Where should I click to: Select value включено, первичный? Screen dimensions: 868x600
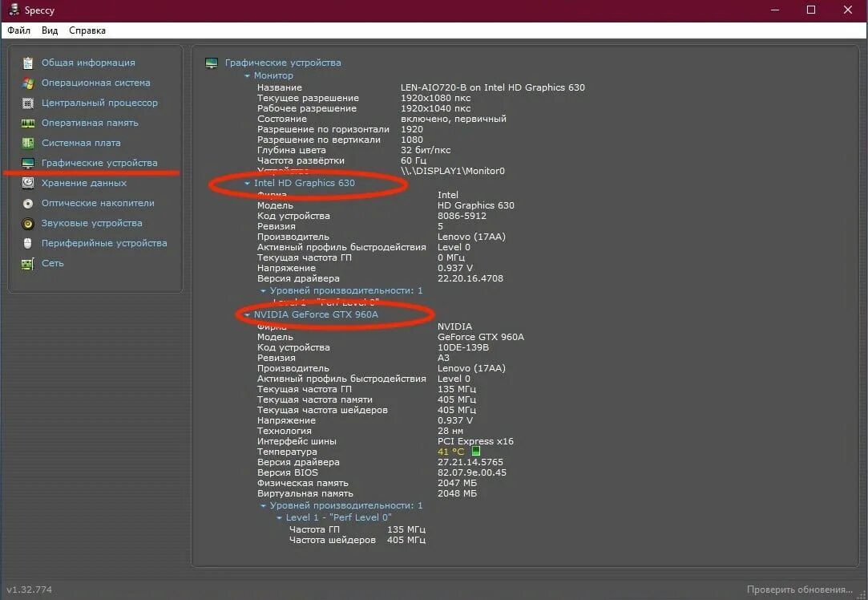tap(454, 119)
